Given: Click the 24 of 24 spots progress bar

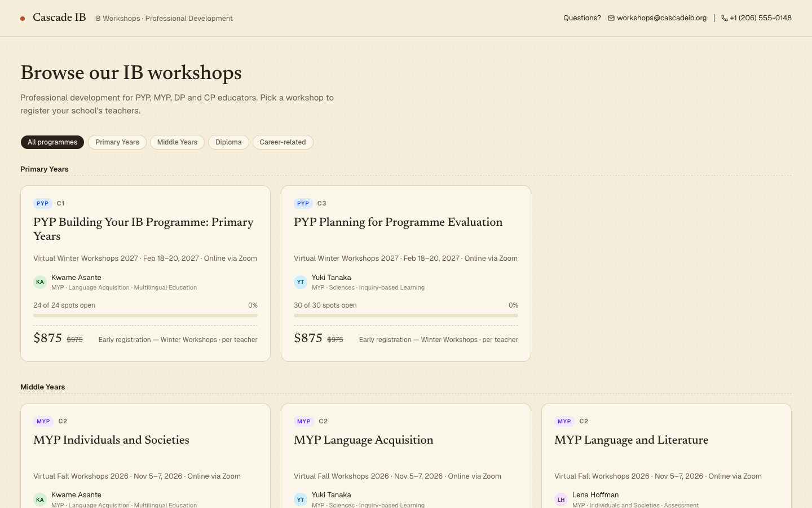Looking at the screenshot, I should pos(145,316).
